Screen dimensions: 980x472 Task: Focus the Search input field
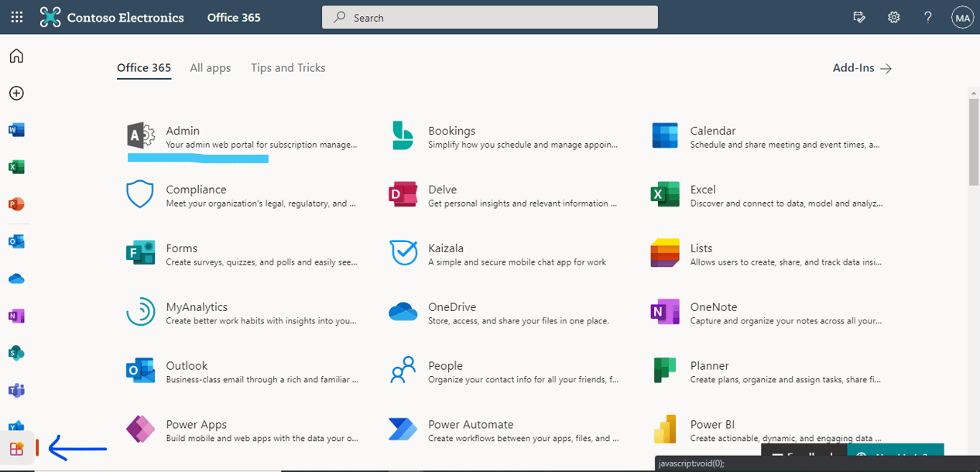490,17
